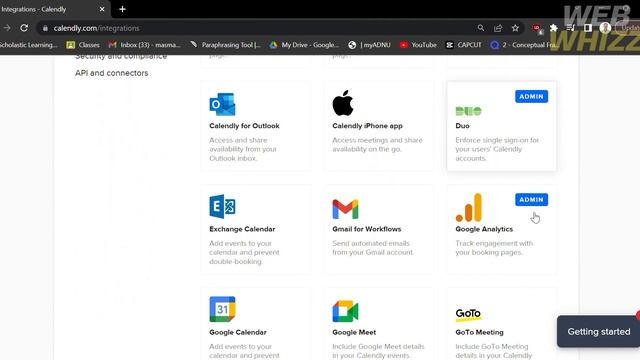Open the Calendly for Outlook icon
640x360 pixels.
coord(222,104)
